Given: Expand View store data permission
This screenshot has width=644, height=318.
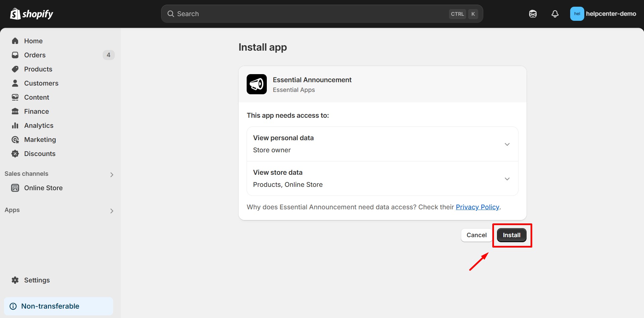Looking at the screenshot, I should tap(507, 179).
